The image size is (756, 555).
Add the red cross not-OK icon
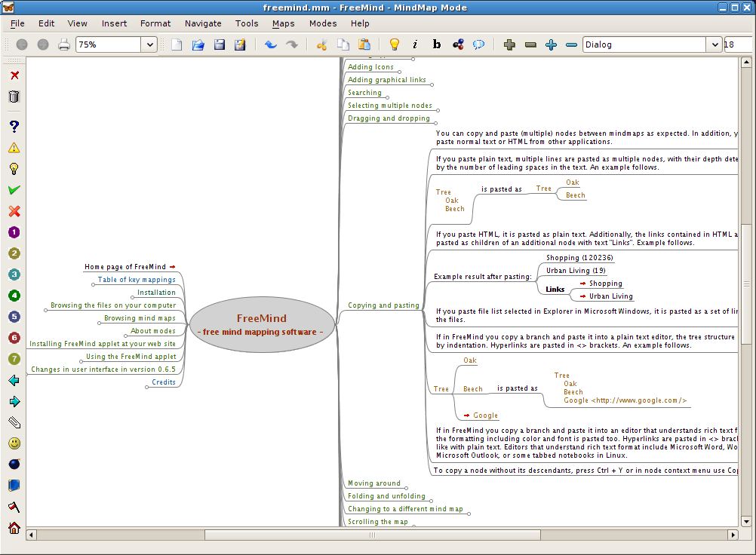click(x=14, y=211)
